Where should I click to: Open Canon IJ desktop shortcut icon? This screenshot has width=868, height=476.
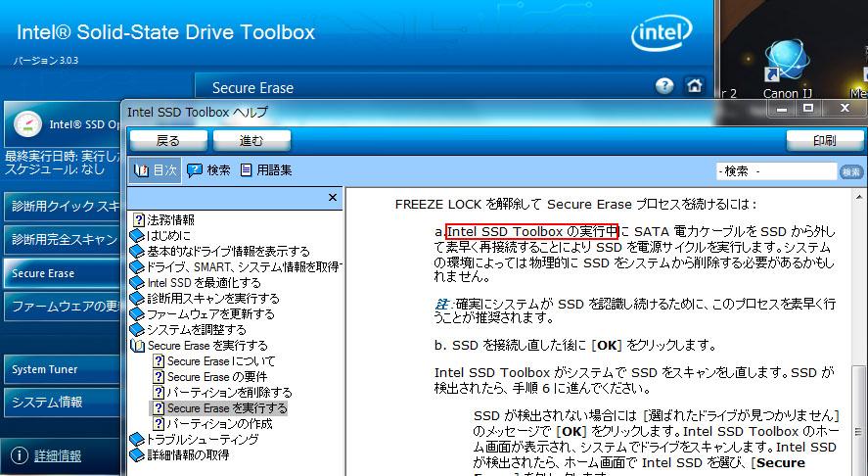(x=787, y=62)
